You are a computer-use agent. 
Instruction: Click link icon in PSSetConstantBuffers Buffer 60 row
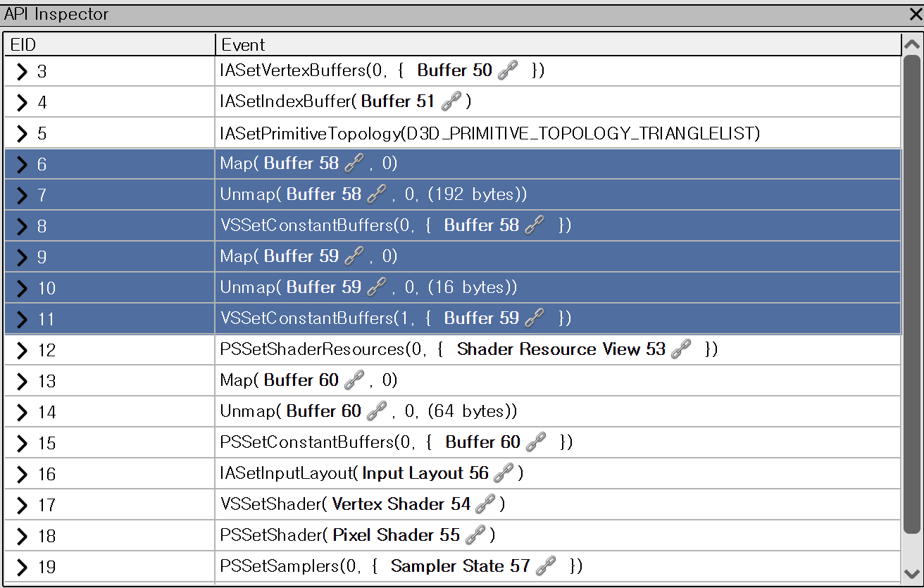pos(536,442)
